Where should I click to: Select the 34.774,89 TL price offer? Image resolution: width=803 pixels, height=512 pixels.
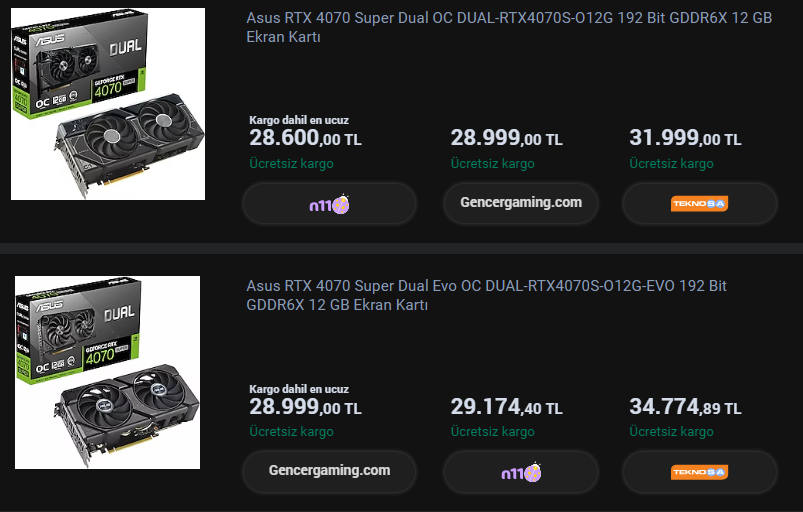[685, 407]
